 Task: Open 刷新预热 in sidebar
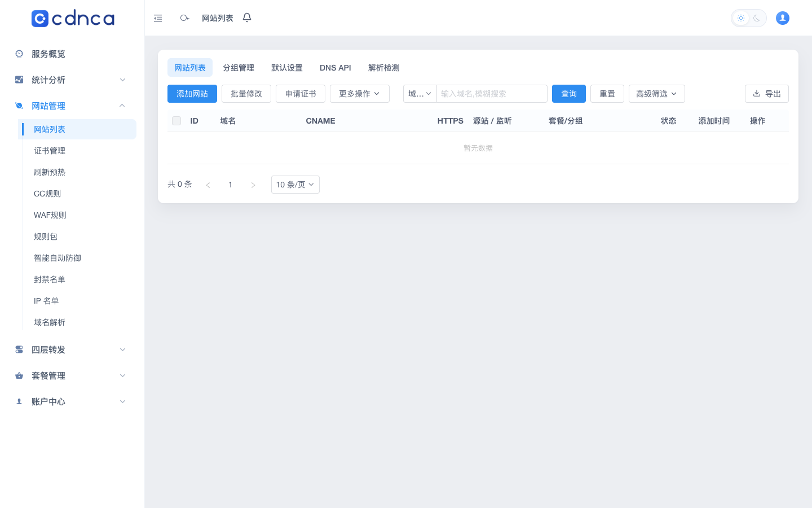[77, 172]
